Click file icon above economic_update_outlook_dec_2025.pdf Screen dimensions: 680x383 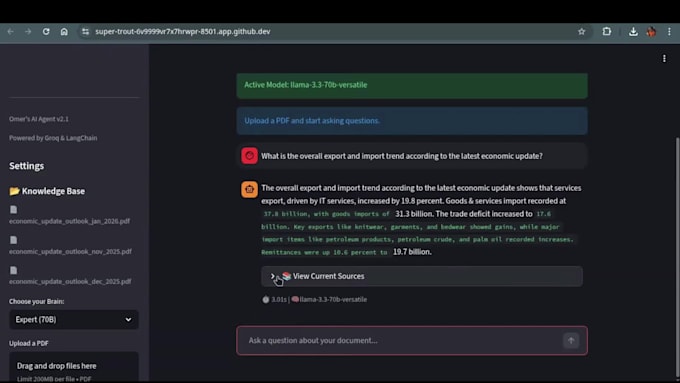(x=14, y=270)
